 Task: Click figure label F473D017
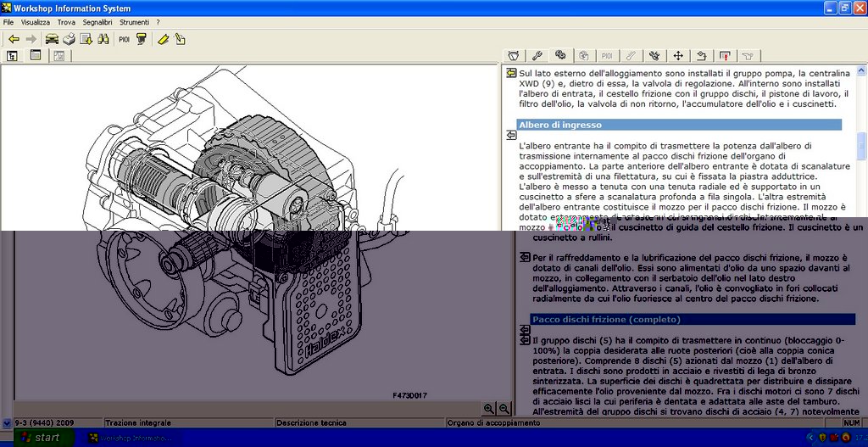click(409, 395)
